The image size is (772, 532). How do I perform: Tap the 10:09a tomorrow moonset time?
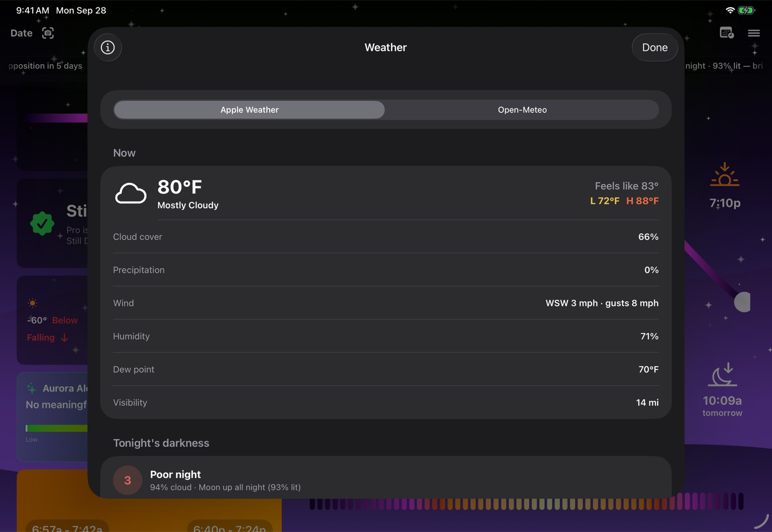coord(722,406)
